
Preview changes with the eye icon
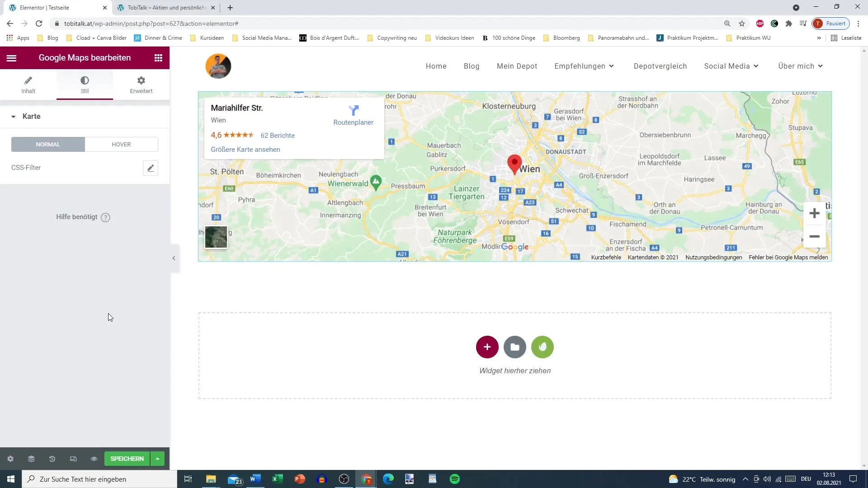pyautogui.click(x=94, y=459)
